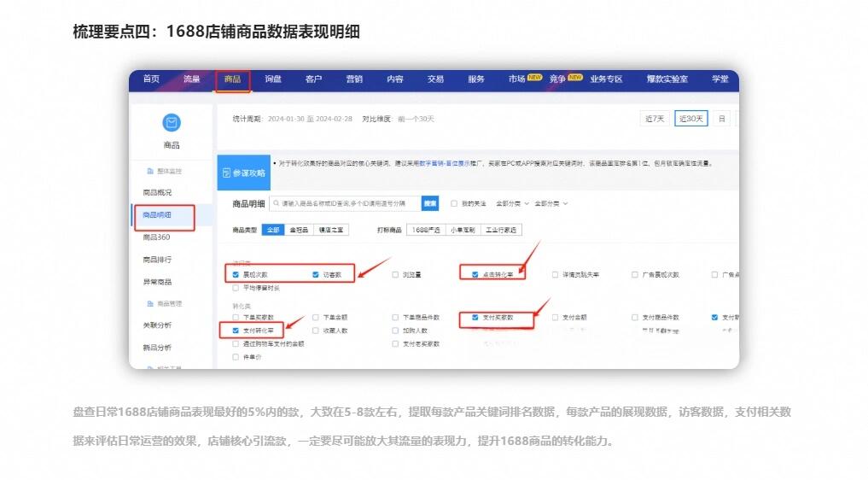The width and height of the screenshot is (868, 480).
Task: Tick the 支付金额 checkbox
Action: point(555,317)
